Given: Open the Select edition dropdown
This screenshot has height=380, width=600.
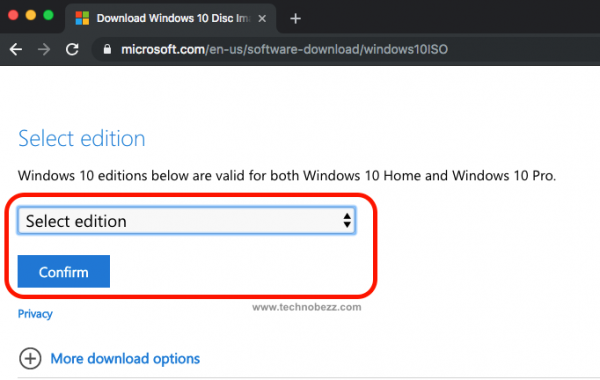Looking at the screenshot, I should [187, 221].
